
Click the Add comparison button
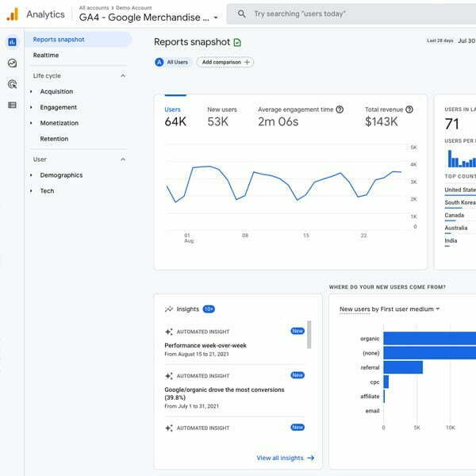(225, 62)
